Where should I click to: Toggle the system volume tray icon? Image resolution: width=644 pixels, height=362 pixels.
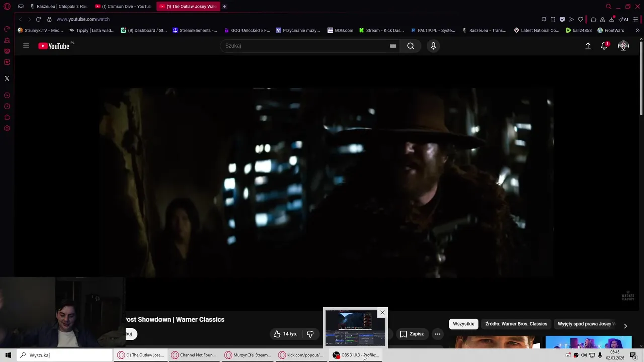[x=584, y=355]
